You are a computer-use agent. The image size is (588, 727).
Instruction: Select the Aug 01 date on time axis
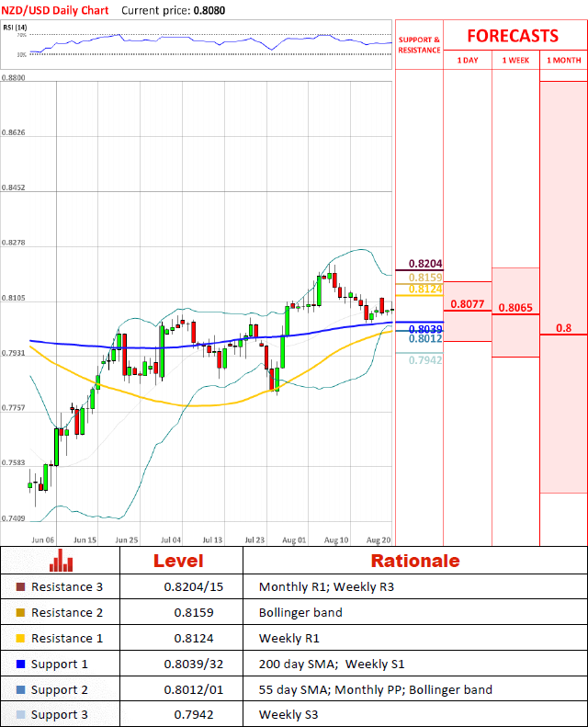pos(296,540)
